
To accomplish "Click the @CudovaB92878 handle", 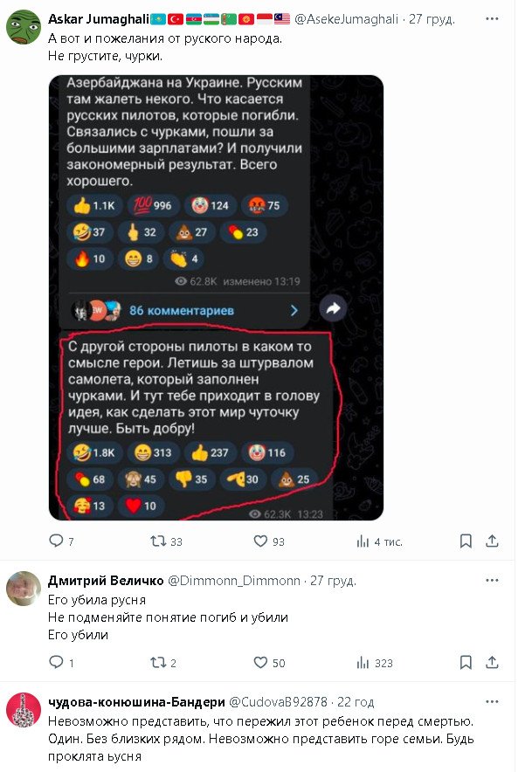I will point(278,702).
